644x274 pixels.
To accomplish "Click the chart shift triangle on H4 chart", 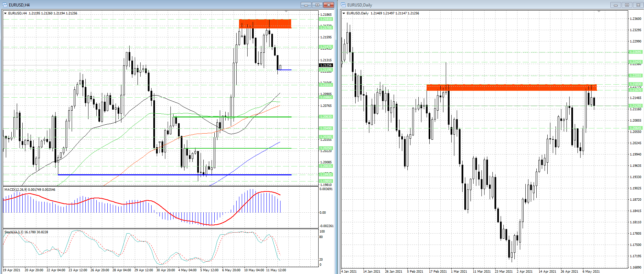I will (x=286, y=12).
